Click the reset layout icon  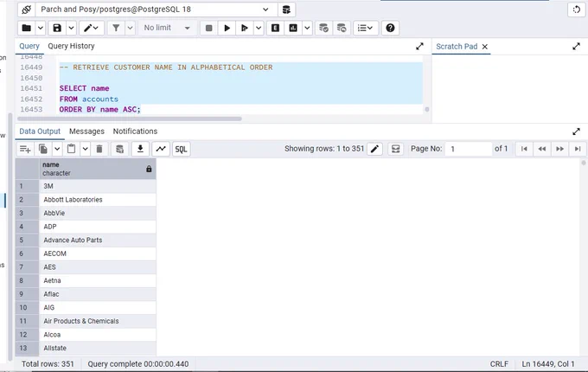tap(577, 10)
